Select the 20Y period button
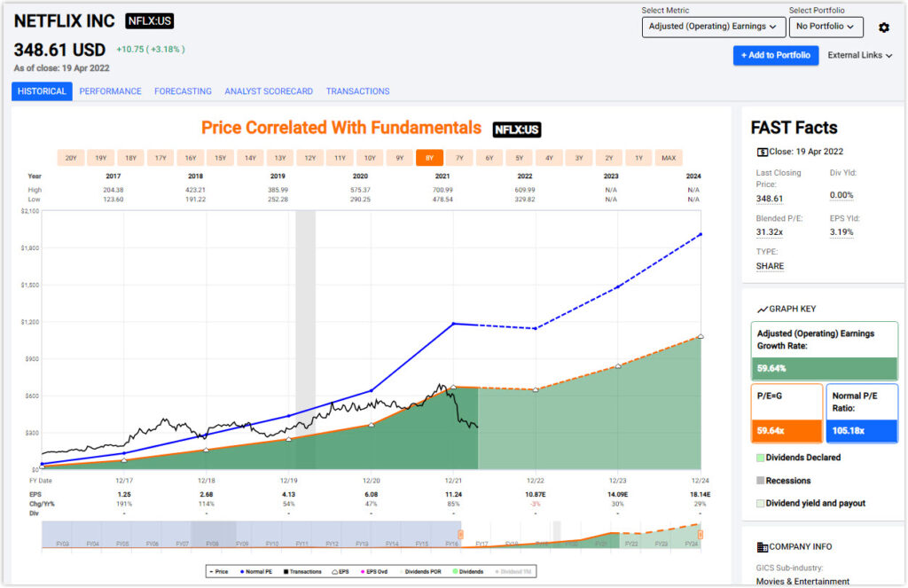The height and width of the screenshot is (588, 908). 71,157
